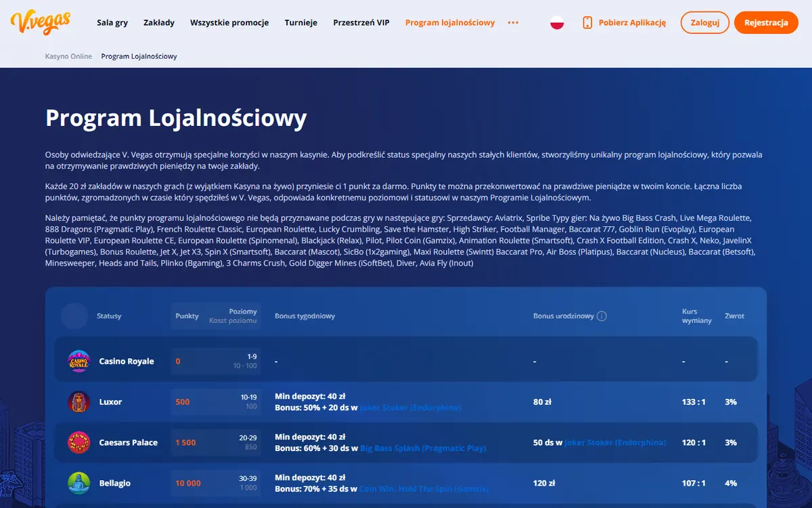Click the 80 zł birthday bonus
The image size is (812, 508).
point(542,402)
